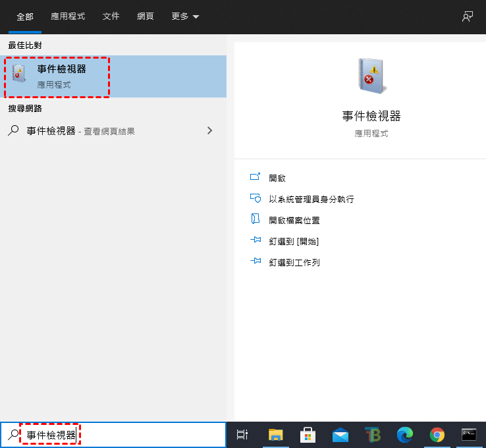Expand the 更多 filter dropdown
Screen dimensions: 486x448
185,16
